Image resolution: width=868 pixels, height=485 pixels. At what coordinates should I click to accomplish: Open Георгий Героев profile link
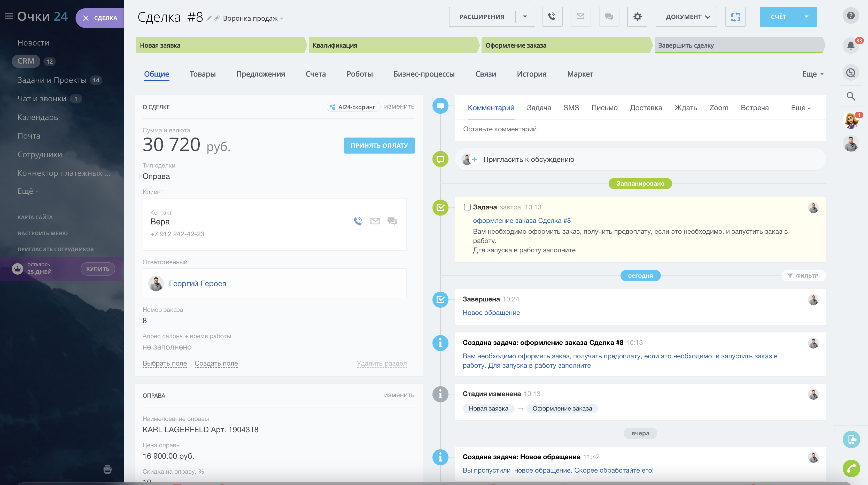(x=197, y=284)
